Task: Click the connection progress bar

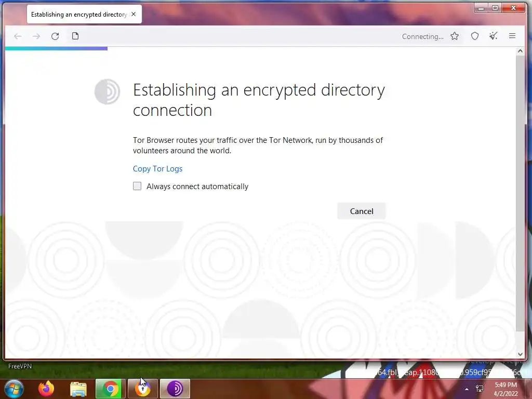Action: pos(56,48)
